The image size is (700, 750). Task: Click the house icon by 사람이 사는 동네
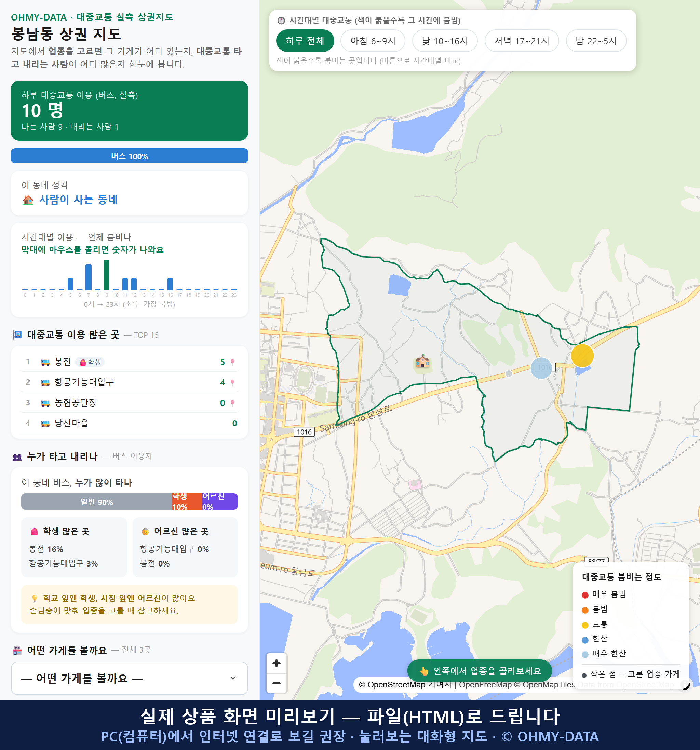[28, 200]
